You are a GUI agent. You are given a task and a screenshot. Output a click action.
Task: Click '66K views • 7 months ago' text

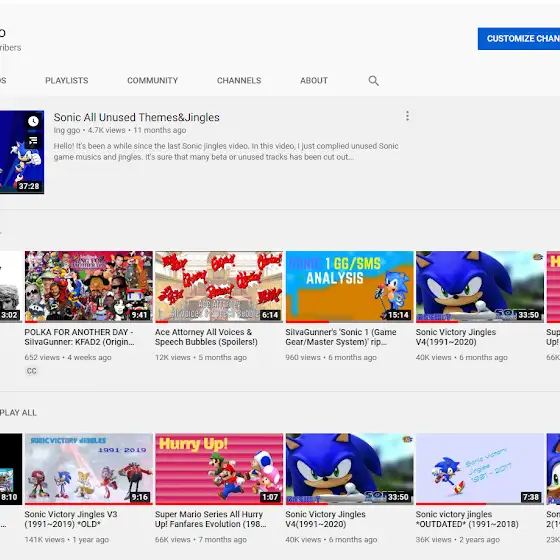coord(201,539)
